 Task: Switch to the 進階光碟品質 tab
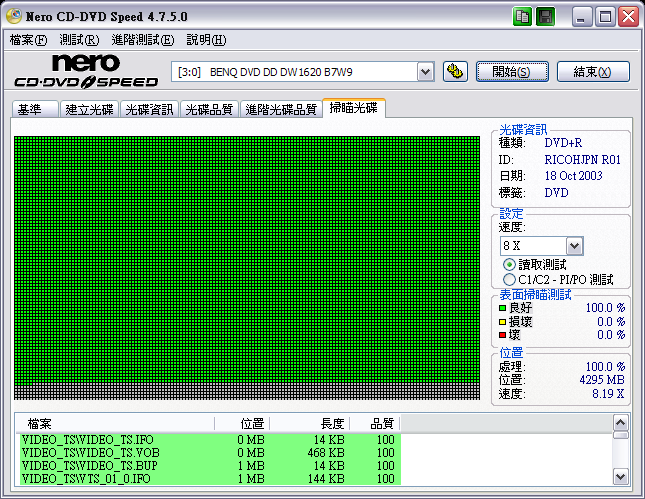[281, 109]
